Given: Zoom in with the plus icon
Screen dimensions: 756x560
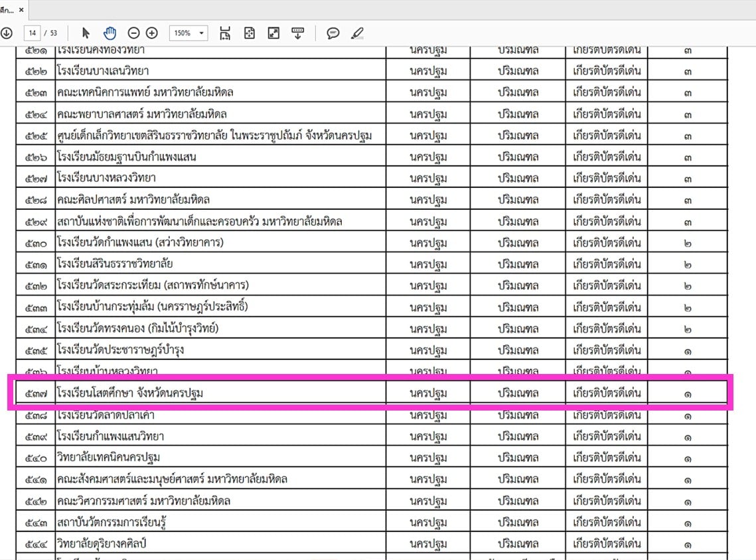Looking at the screenshot, I should coord(152,33).
